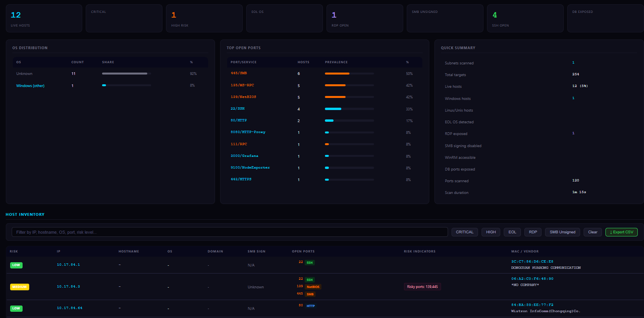Toggle the RDP filter chip
Image resolution: width=644 pixels, height=318 pixels.
pyautogui.click(x=533, y=232)
